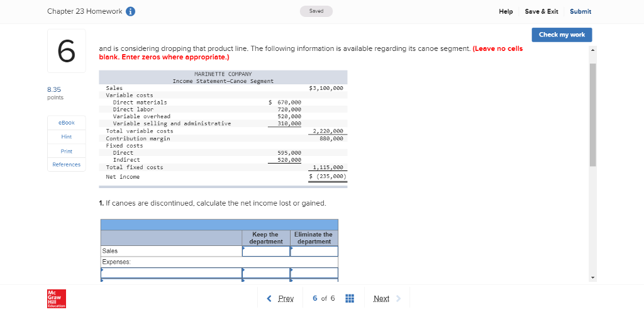Submit the homework assignment
Viewport: 644px width, 312px height.
580,11
